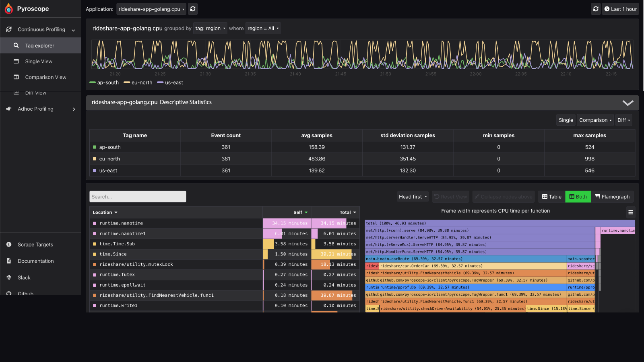This screenshot has width=644, height=362.
Task: Click the Pyroscope flame logo
Action: click(x=8, y=8)
